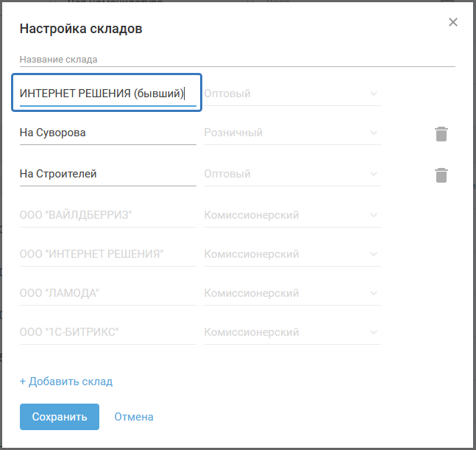Click the ООО "ИНТЕРНЕТ РЕШЕНИЯ" name field
Screen dimensions: 476x450
tap(107, 254)
